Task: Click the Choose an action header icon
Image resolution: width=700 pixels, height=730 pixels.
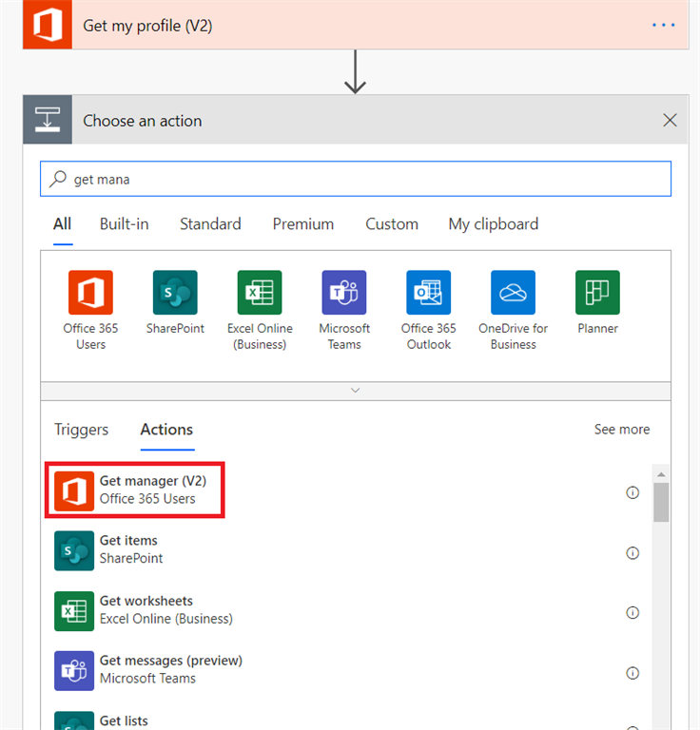Action: [48, 120]
